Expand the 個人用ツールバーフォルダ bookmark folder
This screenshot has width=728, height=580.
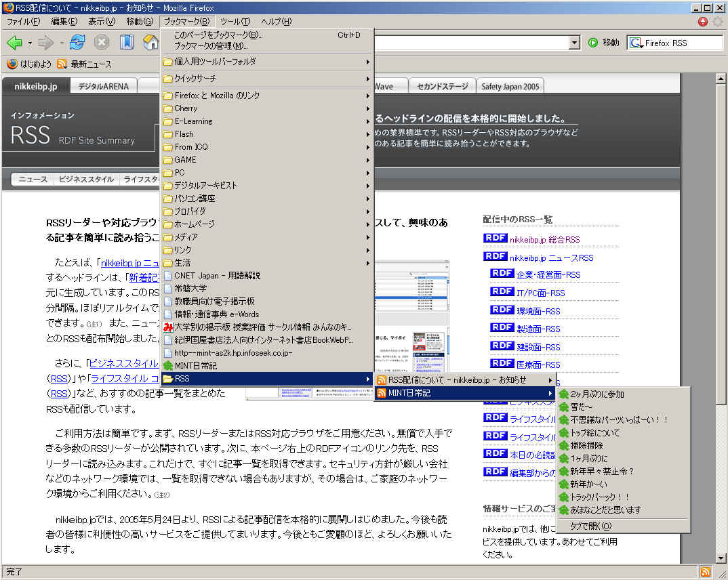point(267,61)
